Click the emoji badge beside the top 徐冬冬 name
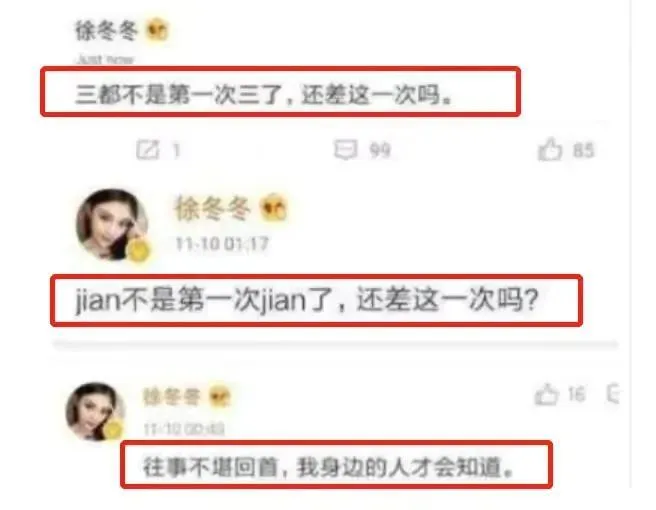Image resolution: width=656 pixels, height=510 pixels. click(x=157, y=30)
